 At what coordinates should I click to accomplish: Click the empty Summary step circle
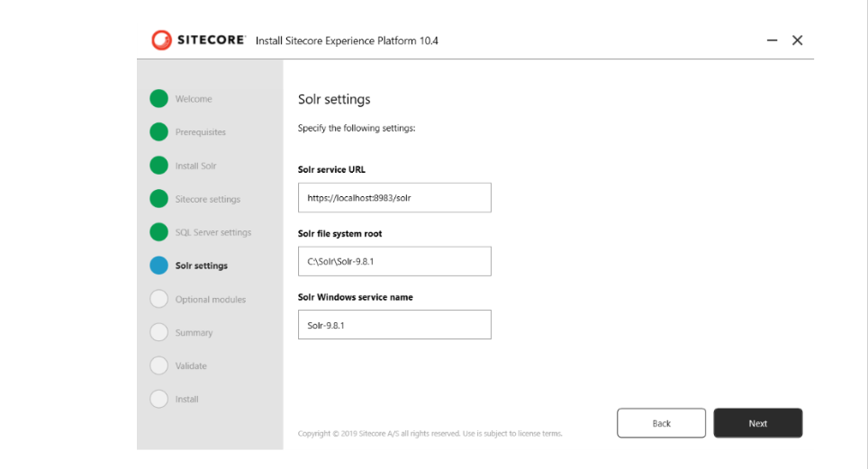158,331
